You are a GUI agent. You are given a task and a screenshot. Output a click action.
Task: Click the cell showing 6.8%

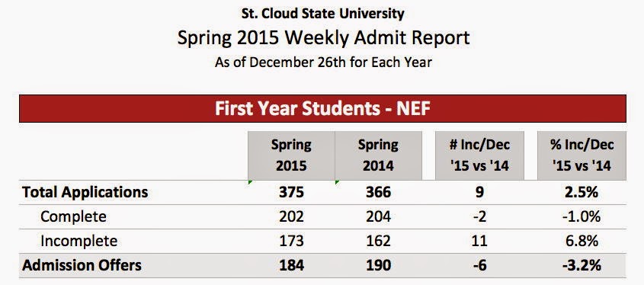click(x=582, y=241)
